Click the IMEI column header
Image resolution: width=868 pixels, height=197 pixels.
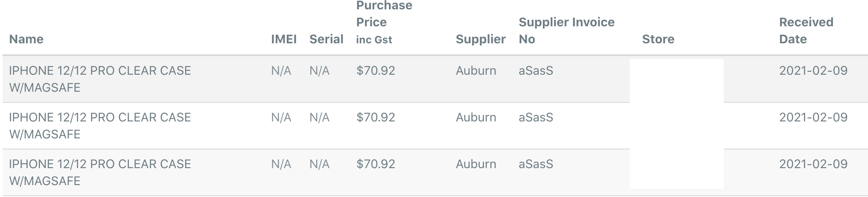tap(284, 39)
